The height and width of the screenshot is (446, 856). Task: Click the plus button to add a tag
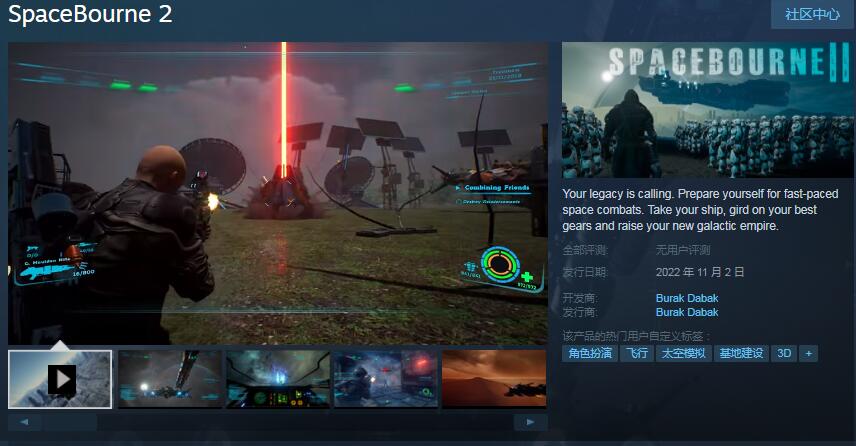[809, 353]
